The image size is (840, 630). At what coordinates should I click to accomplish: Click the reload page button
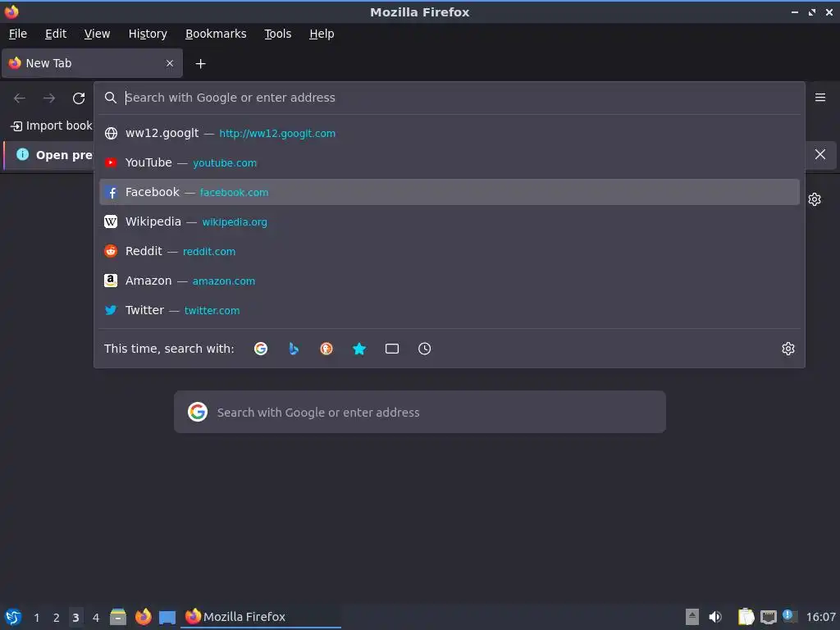click(x=79, y=98)
